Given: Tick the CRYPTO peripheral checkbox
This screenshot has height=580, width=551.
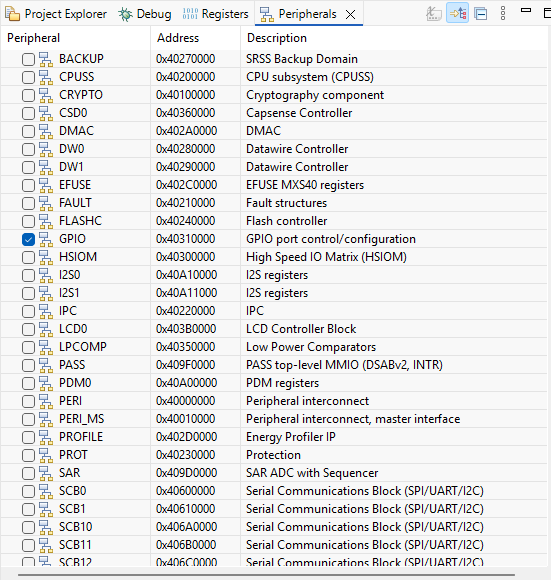Looking at the screenshot, I should click(28, 95).
